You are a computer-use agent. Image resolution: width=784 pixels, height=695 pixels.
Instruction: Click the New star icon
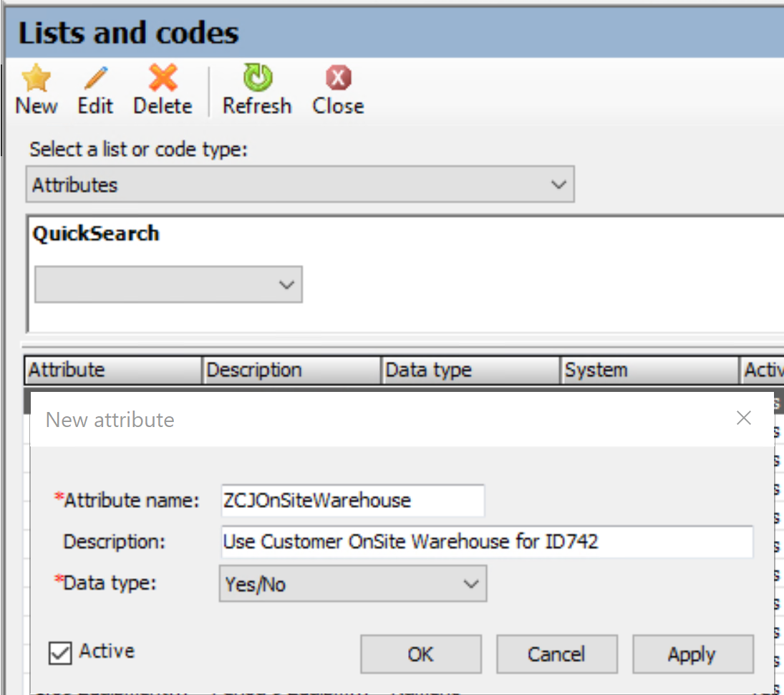point(36,78)
